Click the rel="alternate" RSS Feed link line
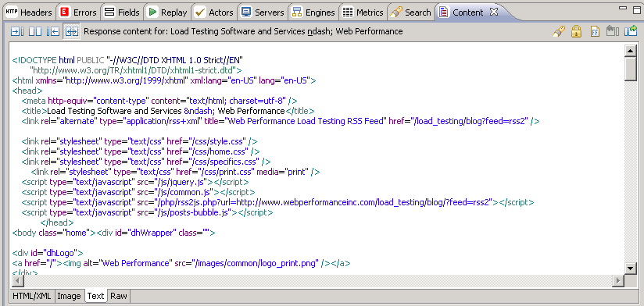 [281, 121]
